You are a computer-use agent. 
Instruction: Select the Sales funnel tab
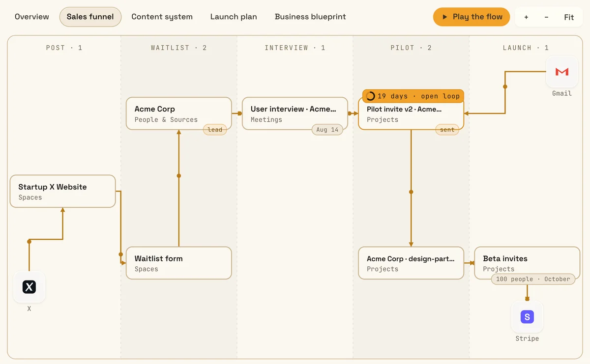tap(90, 17)
